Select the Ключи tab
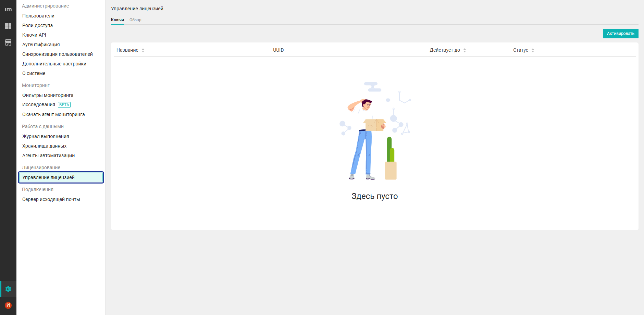 tap(117, 20)
